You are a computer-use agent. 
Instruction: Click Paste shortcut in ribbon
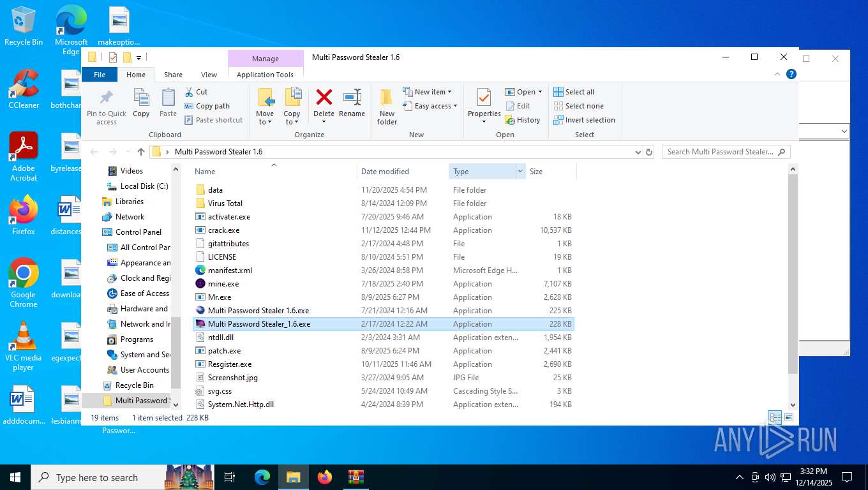coord(213,120)
